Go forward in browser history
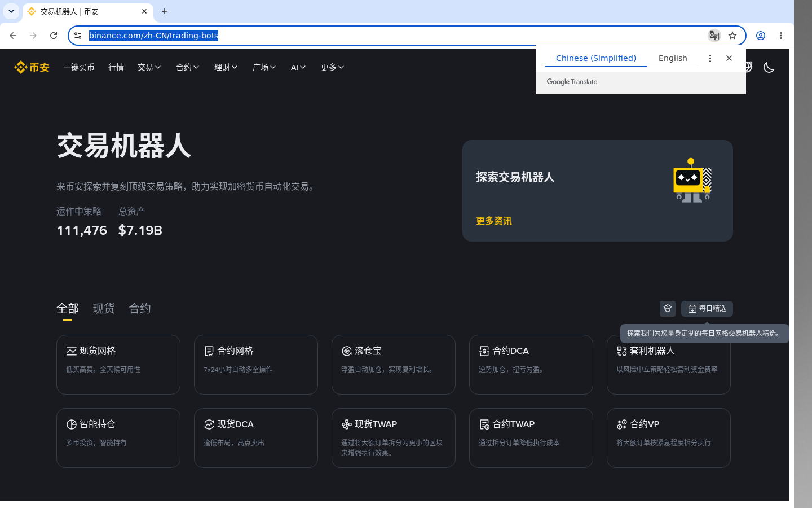The image size is (812, 508). pos(33,36)
